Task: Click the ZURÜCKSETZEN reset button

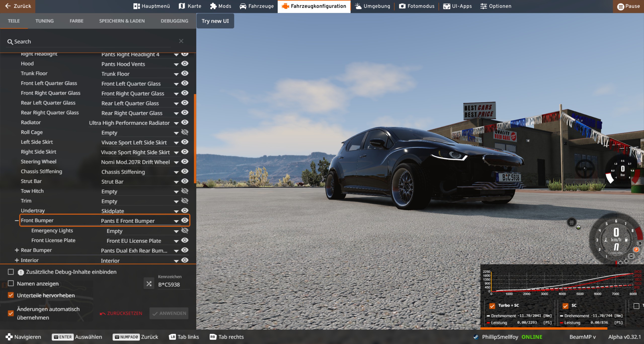Action: pos(121,313)
